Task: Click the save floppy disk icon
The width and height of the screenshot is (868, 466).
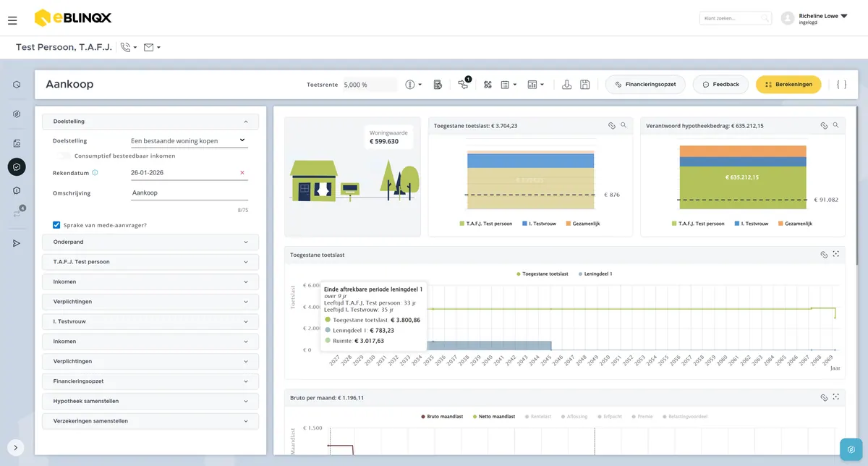Action: 584,85
